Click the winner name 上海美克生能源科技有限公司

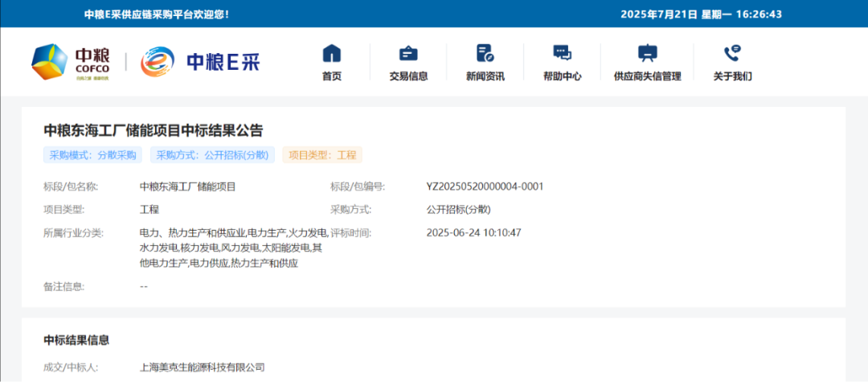202,367
